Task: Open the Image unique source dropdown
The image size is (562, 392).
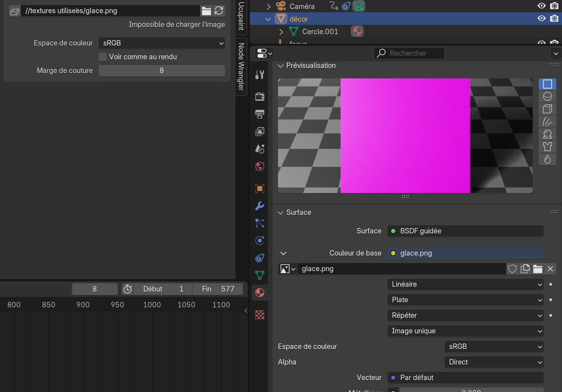Action: [x=466, y=331]
